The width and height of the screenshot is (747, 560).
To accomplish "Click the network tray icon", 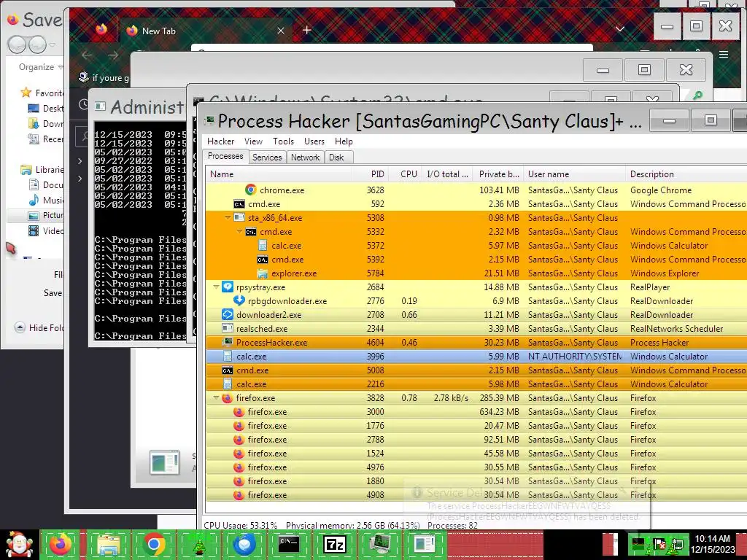I will 678,544.
